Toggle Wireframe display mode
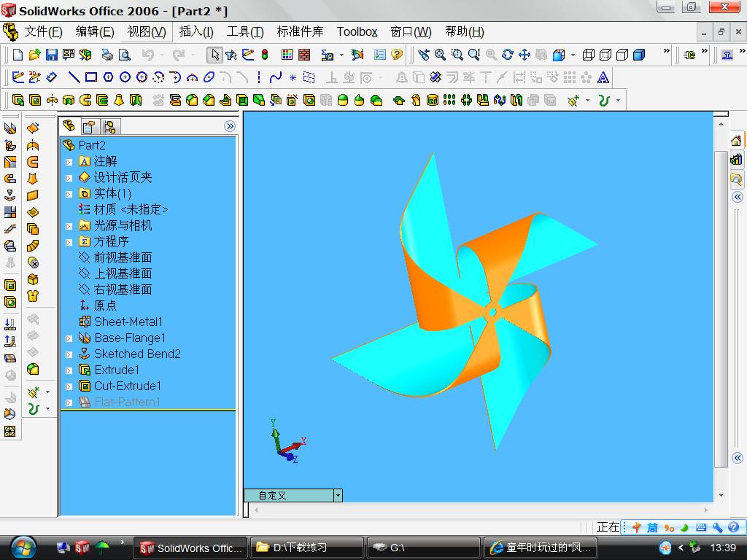The image size is (747, 560). point(589,55)
